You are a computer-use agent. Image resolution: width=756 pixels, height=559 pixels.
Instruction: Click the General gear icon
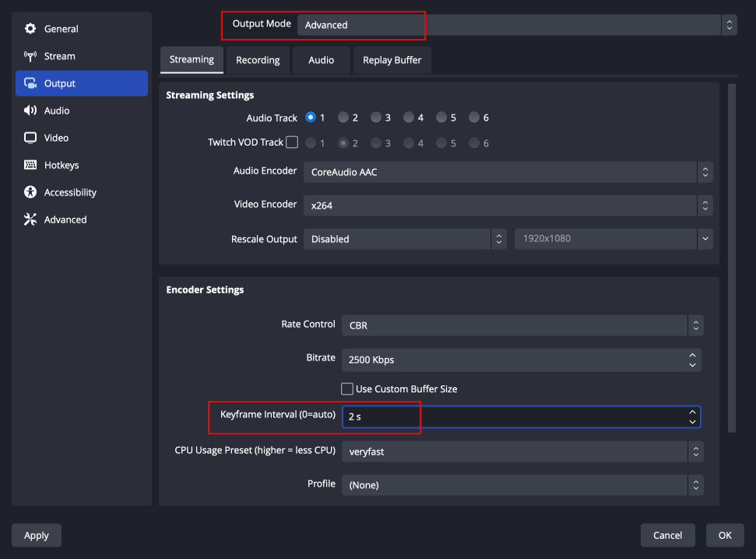30,29
